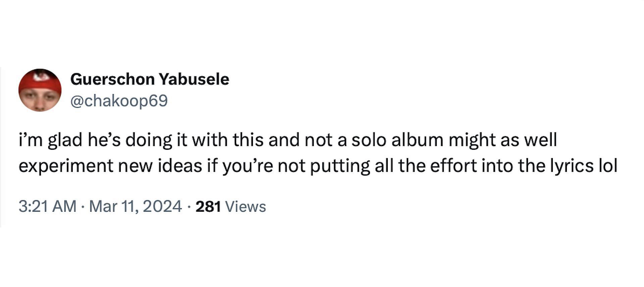Viewport: 644px width, 287px height.
Task: Click the tweet's second text line
Action: (318, 166)
